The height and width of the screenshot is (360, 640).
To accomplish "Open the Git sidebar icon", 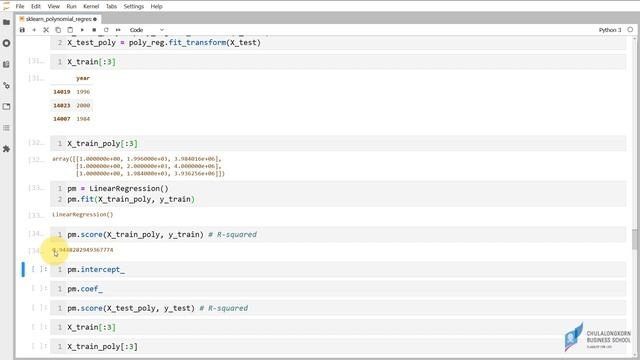I will pyautogui.click(x=7, y=85).
